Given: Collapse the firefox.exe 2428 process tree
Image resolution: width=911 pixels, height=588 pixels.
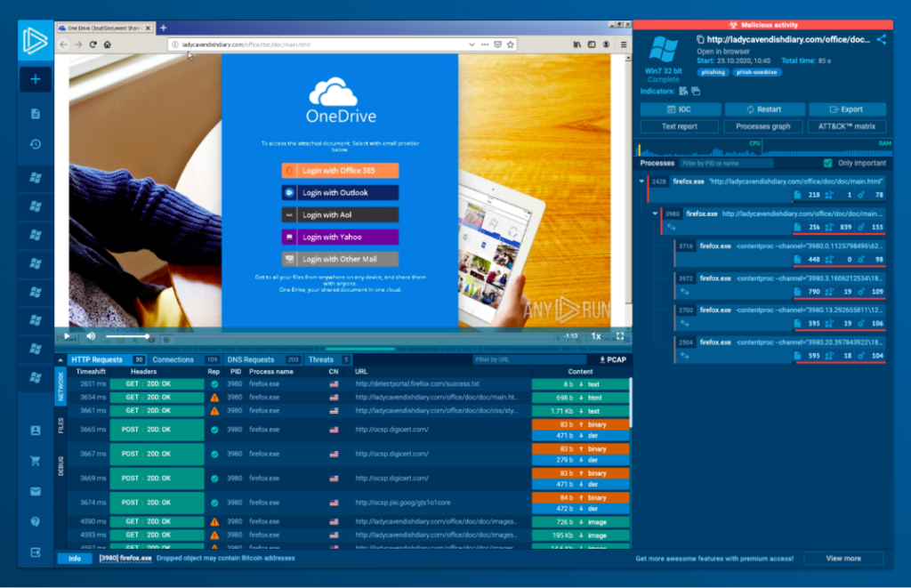Looking at the screenshot, I should coord(642,181).
